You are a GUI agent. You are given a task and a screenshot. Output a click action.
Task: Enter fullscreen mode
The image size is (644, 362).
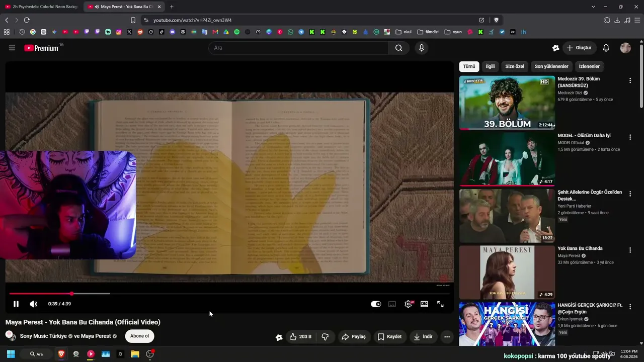[x=440, y=304]
